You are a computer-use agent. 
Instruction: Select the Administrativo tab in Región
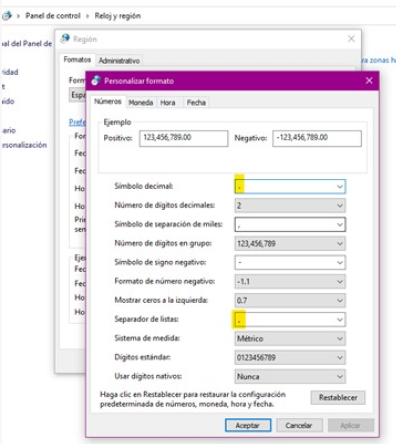(119, 61)
